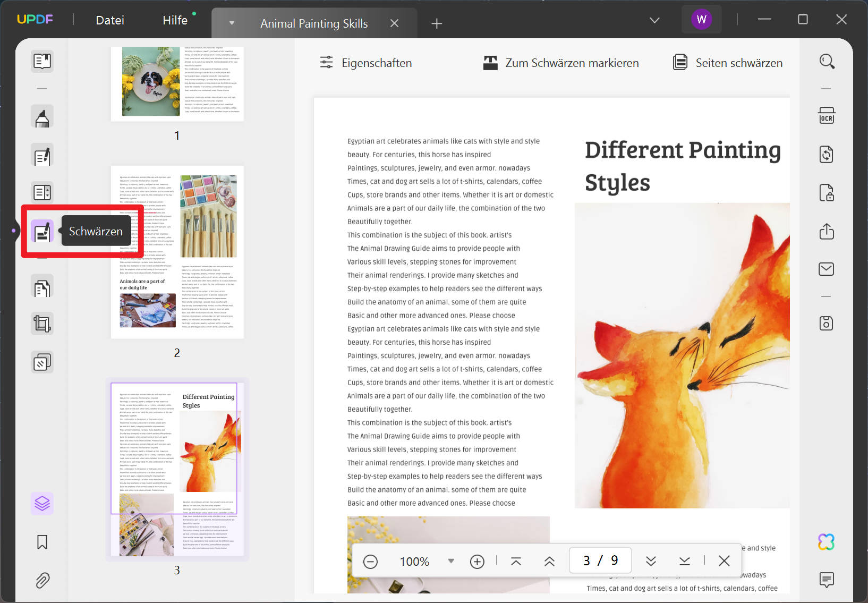Save the document with disk icon

tap(827, 323)
